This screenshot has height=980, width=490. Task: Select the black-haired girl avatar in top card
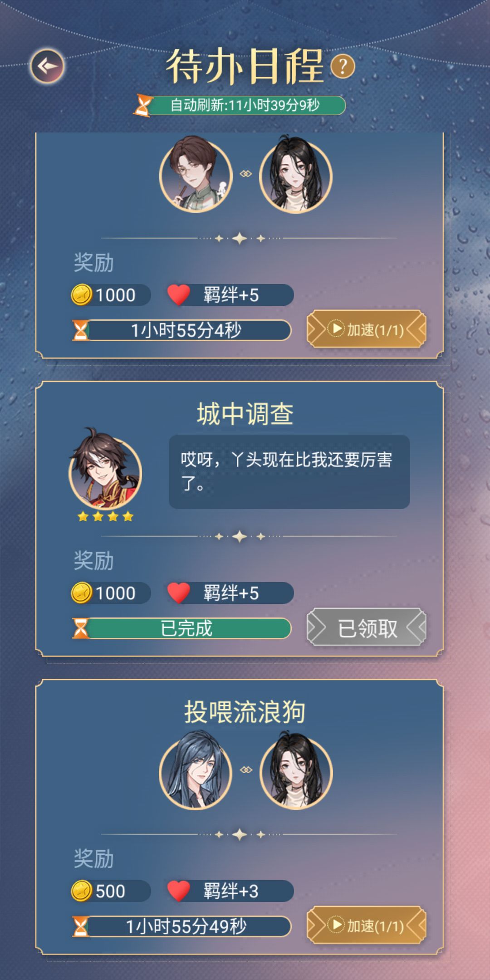coord(296,175)
